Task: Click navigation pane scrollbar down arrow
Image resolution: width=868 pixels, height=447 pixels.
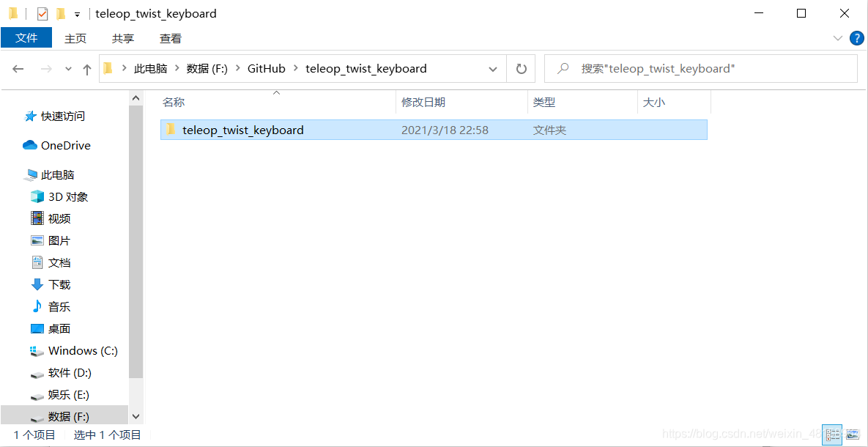Action: coord(136,416)
